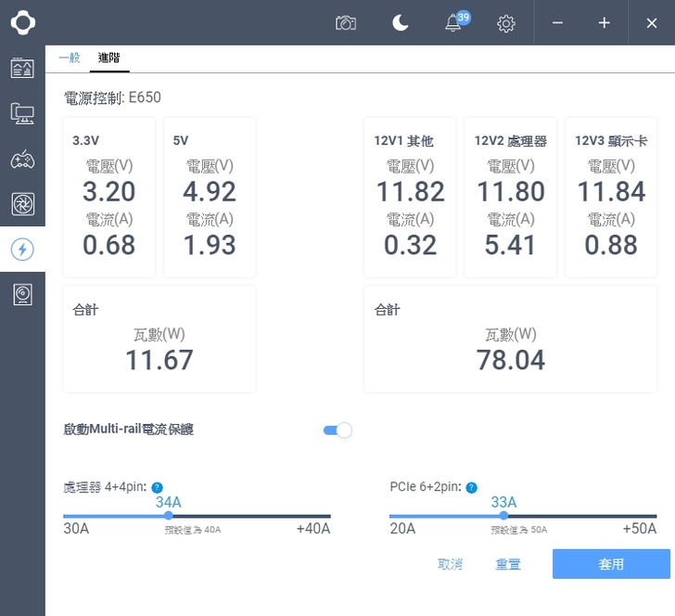Click the NZXT CAM logo icon
Viewport: 675px width, 616px height.
[x=22, y=22]
